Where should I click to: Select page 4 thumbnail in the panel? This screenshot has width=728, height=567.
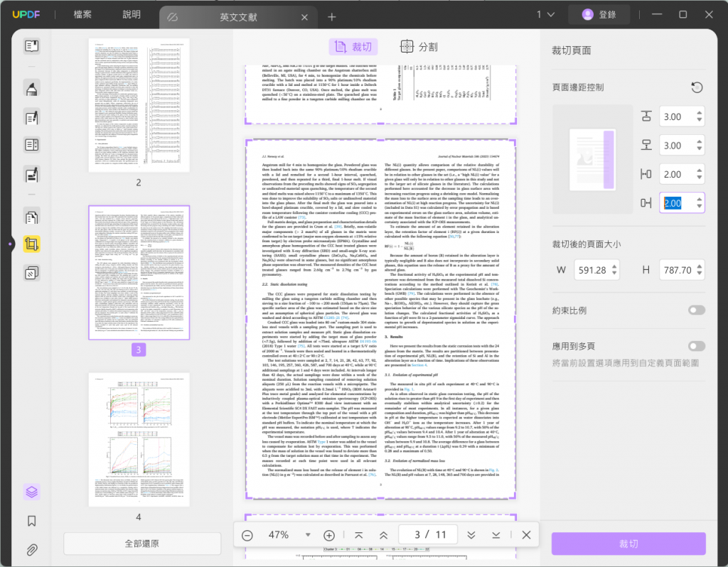pos(139,436)
